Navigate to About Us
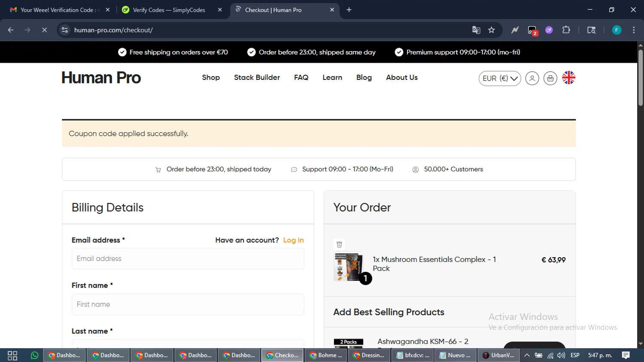The width and height of the screenshot is (644, 362). point(402,78)
